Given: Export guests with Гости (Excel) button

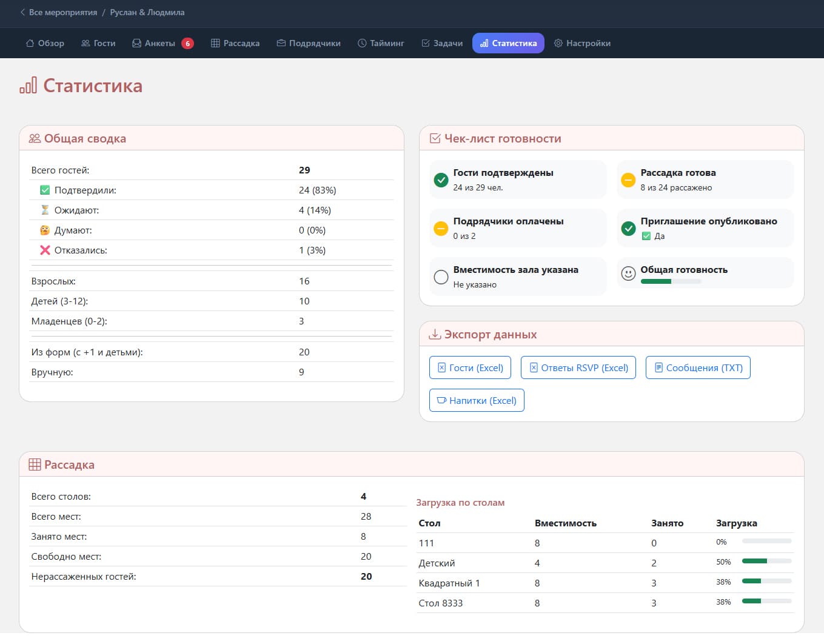Looking at the screenshot, I should tap(471, 367).
